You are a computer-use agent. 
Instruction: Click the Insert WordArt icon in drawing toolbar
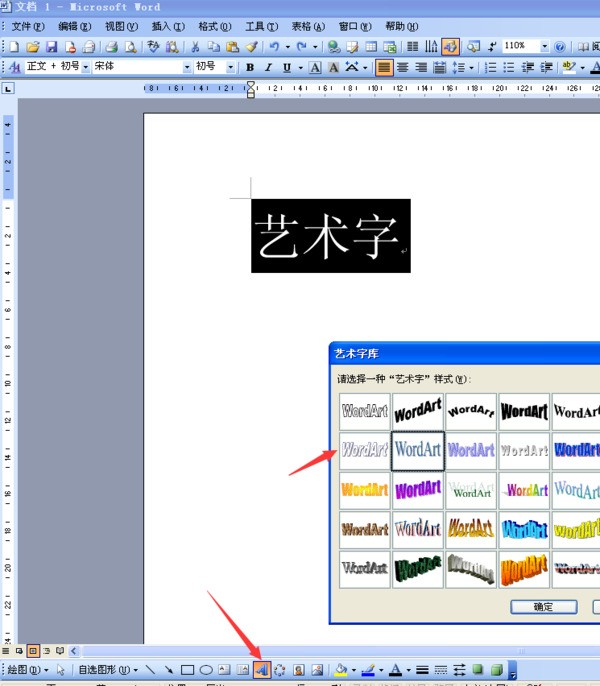(x=261, y=669)
